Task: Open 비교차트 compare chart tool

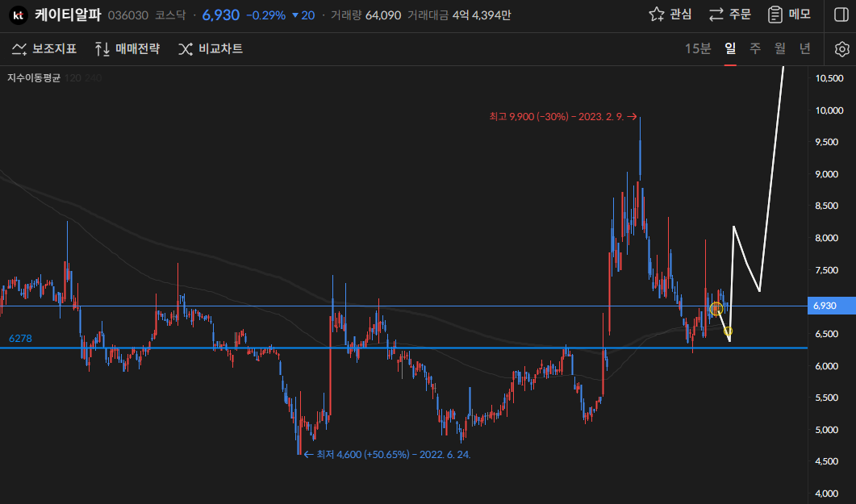Action: pos(211,49)
